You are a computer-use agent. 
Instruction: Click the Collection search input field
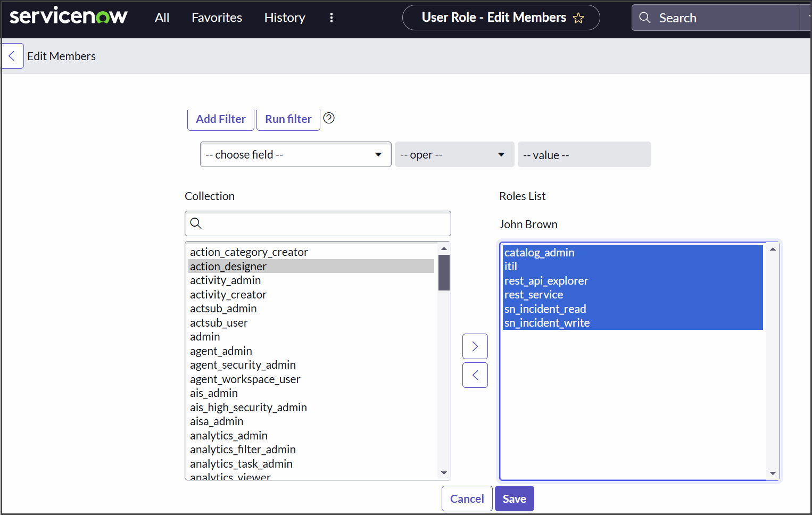click(325, 223)
